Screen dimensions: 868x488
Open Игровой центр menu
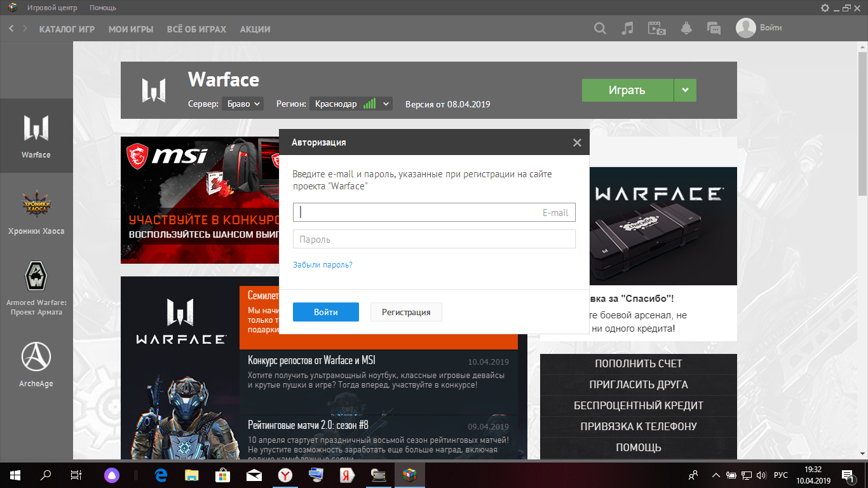click(x=53, y=8)
